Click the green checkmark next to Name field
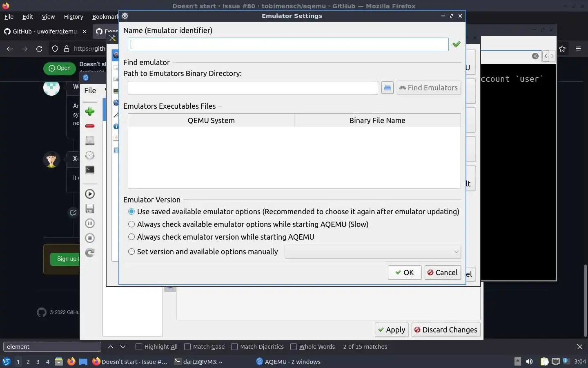The image size is (588, 368). point(456,44)
